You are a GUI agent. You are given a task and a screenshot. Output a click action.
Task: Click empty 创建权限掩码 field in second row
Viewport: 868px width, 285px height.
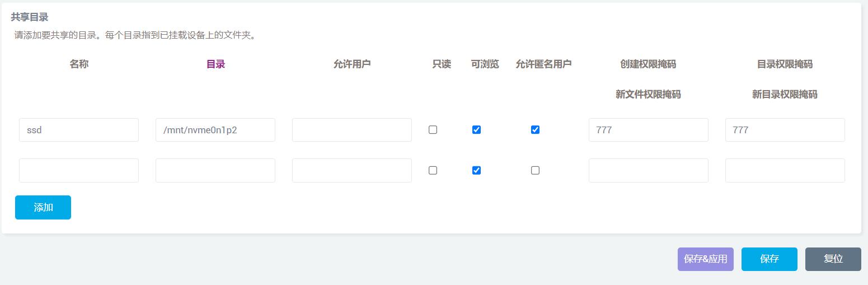pyautogui.click(x=649, y=170)
